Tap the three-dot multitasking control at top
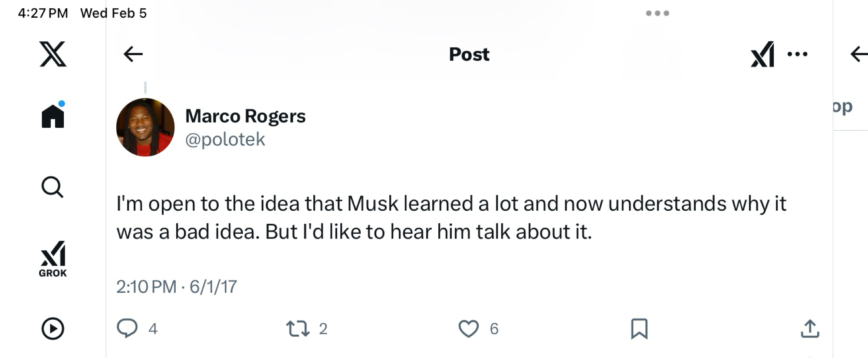The width and height of the screenshot is (868, 358). click(x=658, y=13)
